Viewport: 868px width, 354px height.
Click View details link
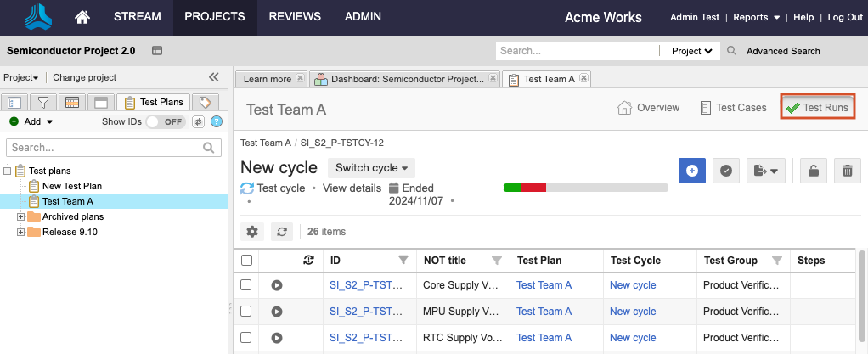click(x=352, y=188)
